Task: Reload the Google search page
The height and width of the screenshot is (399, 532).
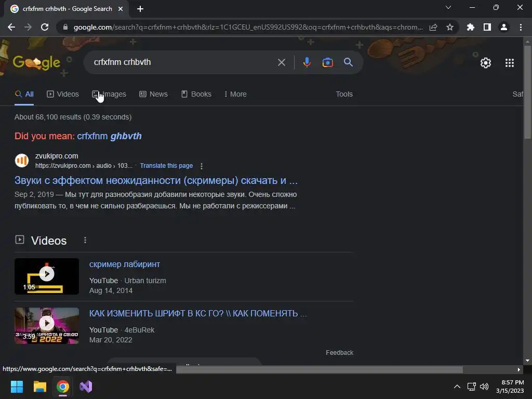Action: point(45,27)
